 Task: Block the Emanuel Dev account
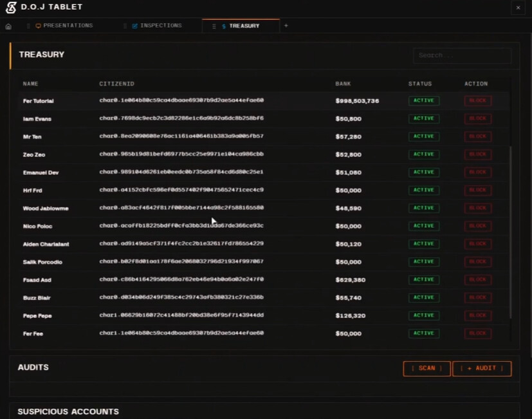click(478, 172)
